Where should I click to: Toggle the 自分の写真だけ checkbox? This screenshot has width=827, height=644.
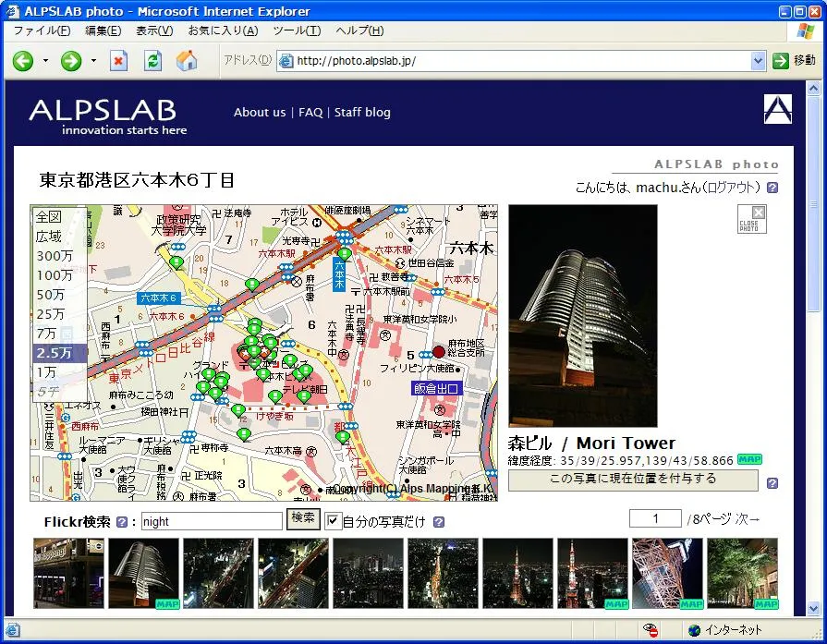[x=333, y=521]
